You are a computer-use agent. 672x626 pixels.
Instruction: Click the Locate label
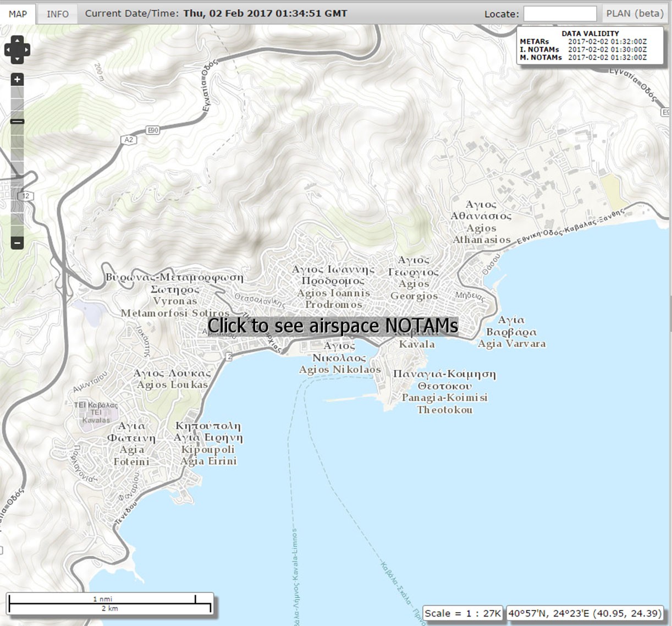point(502,14)
